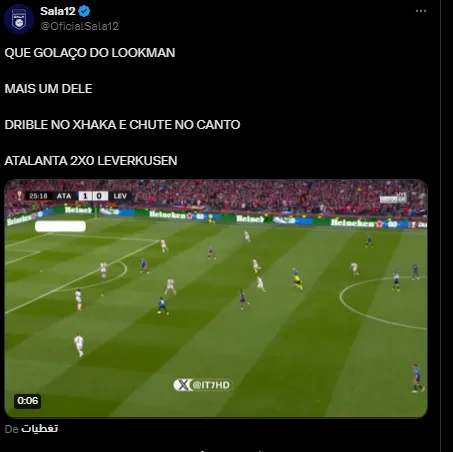
Task: Open the تغطيات video source link
Action: coord(40,428)
